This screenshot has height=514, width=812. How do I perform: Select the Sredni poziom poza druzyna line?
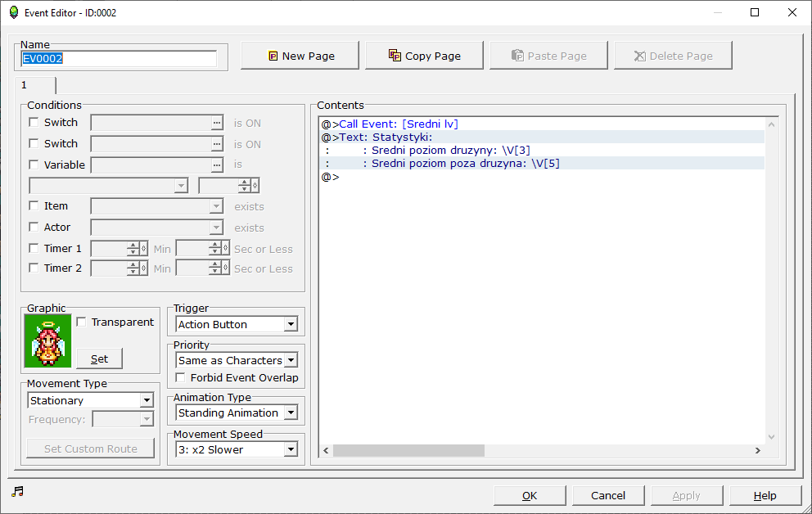click(x=542, y=164)
